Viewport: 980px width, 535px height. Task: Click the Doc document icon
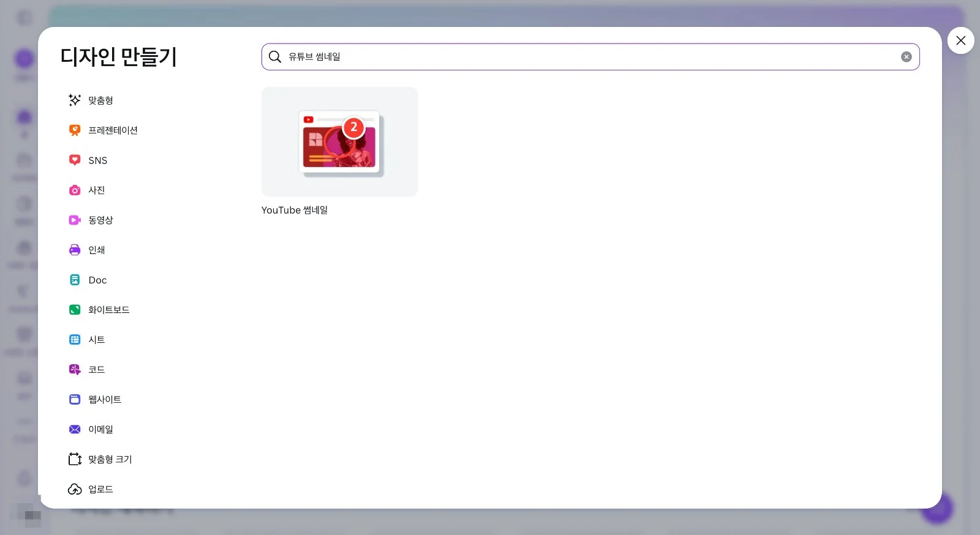[x=75, y=280]
